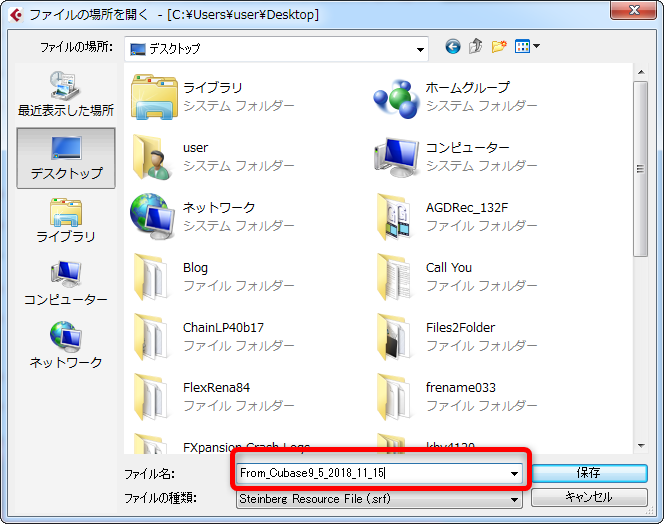Click the FlexRena84 name text
664x524 pixels.
click(x=216, y=388)
